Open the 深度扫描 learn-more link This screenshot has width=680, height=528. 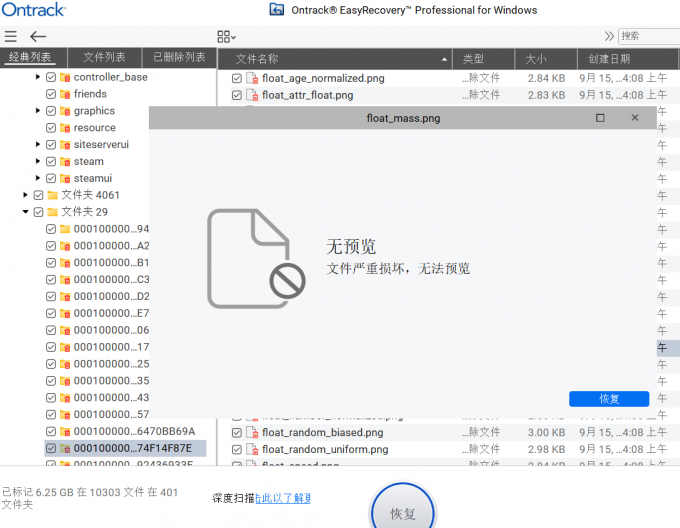(283, 498)
